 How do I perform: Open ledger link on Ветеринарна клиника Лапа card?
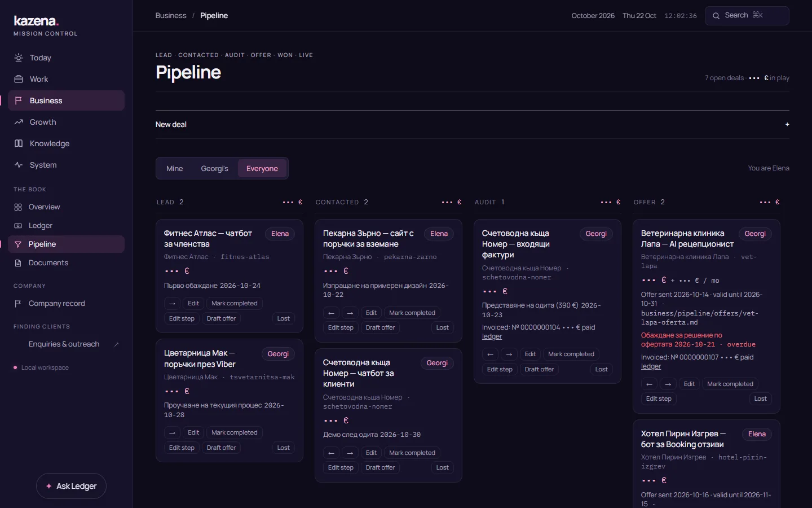651,367
